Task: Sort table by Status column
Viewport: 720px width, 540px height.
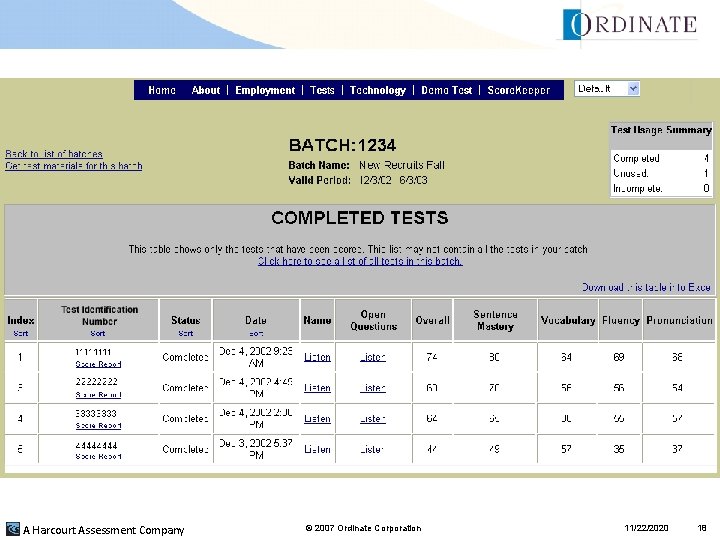Action: pos(186,333)
